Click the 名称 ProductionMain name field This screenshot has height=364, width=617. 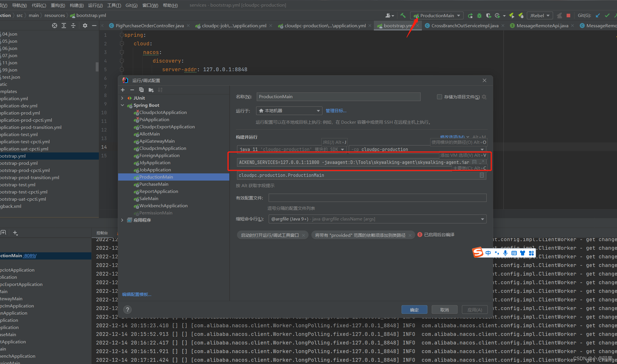(338, 97)
